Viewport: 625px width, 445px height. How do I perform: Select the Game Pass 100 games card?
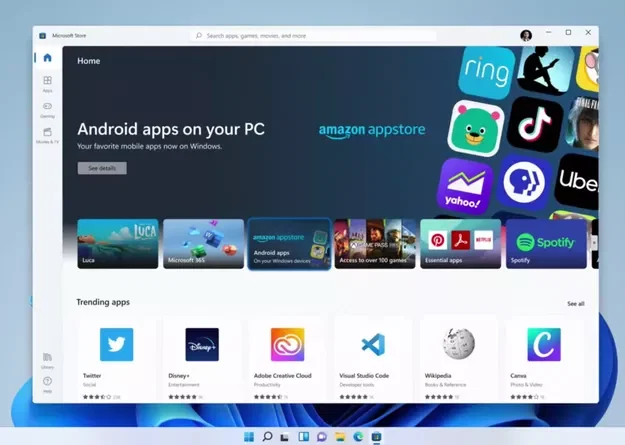pos(375,244)
